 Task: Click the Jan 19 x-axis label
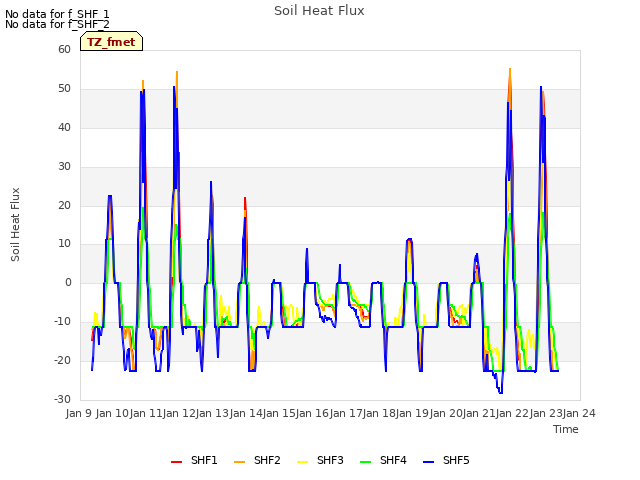coord(413,413)
